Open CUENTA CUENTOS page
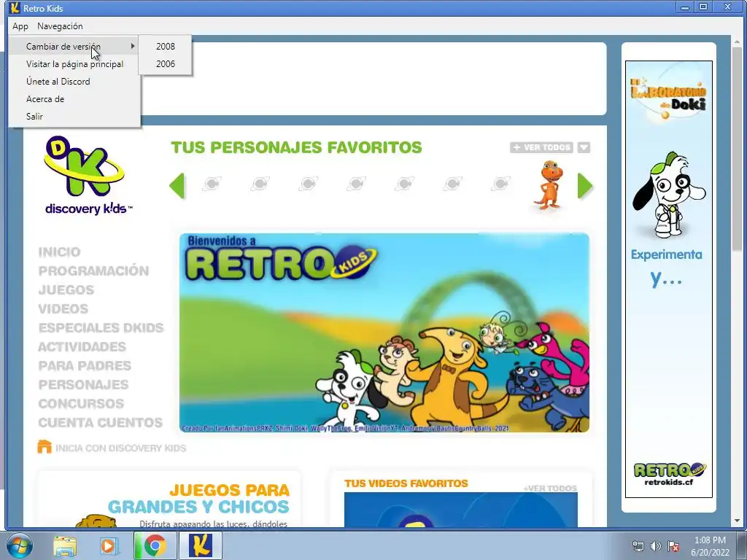The height and width of the screenshot is (560, 747). 101,423
